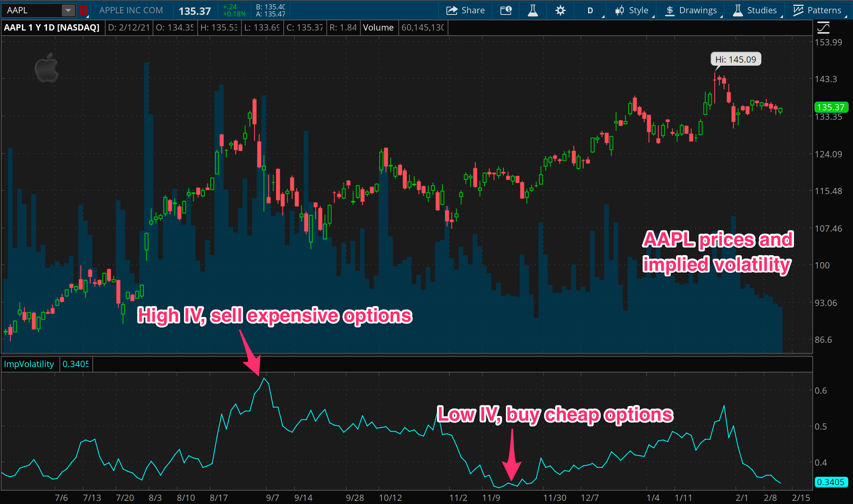Click the Hi: 145.09 price bubble
Screen dimensions: 853x504
(736, 59)
